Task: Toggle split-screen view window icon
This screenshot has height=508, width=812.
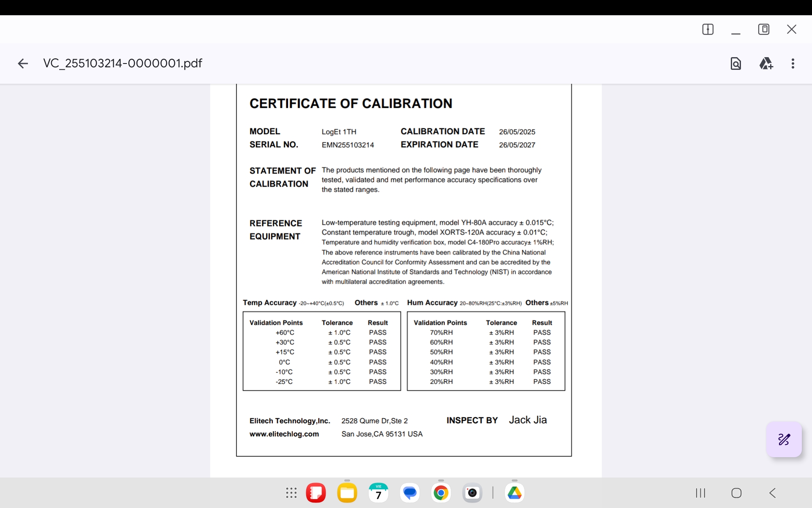Action: [708, 29]
